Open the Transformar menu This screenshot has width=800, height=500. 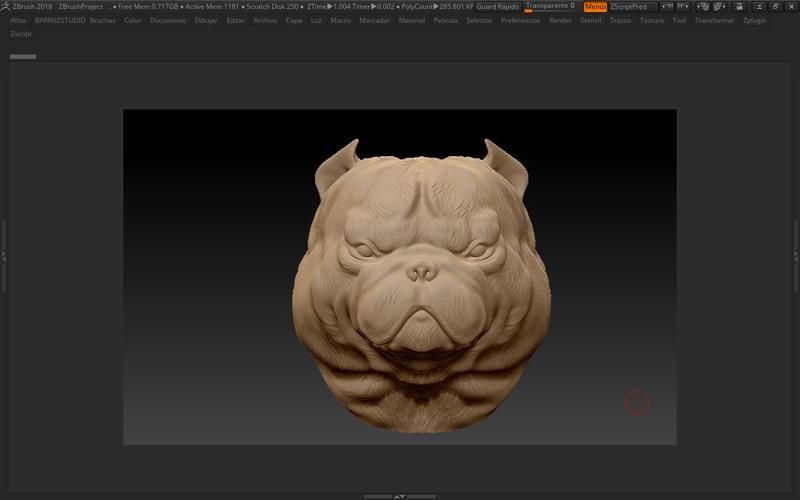click(x=714, y=20)
